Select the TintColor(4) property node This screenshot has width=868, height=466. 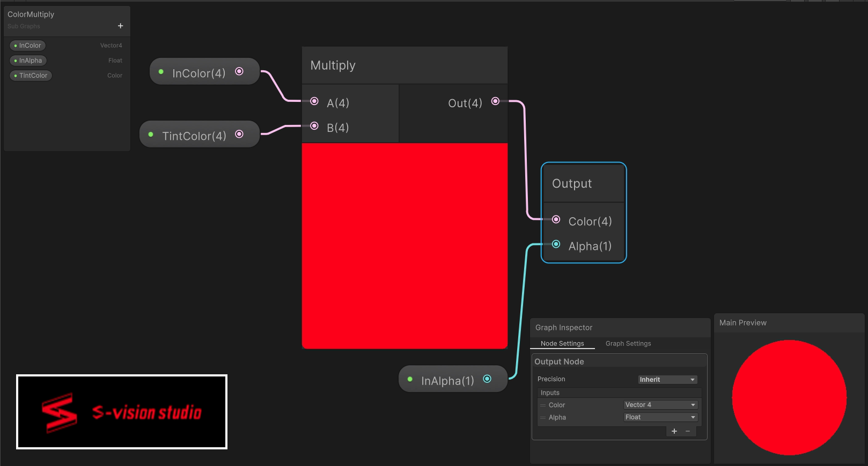[200, 134]
